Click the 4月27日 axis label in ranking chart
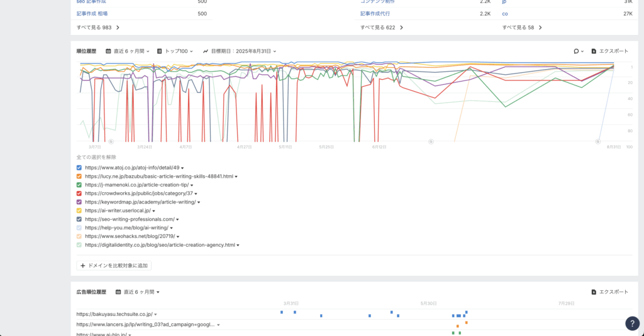This screenshot has width=644, height=336. point(244,147)
